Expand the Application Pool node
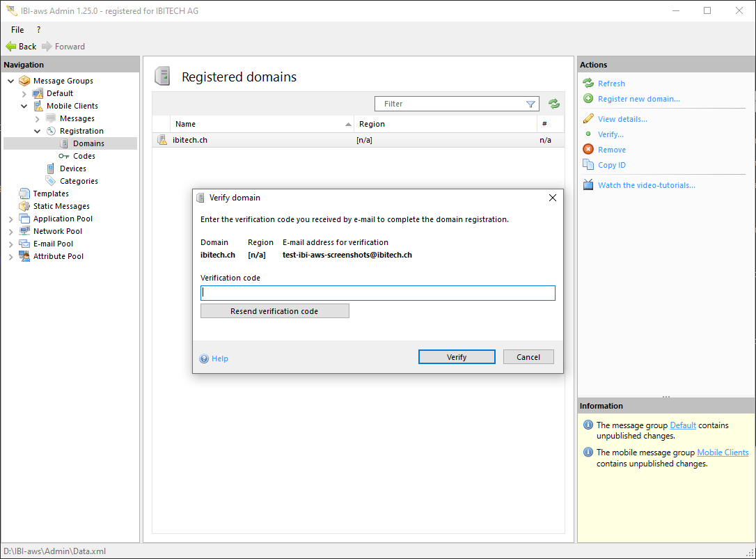 (11, 219)
